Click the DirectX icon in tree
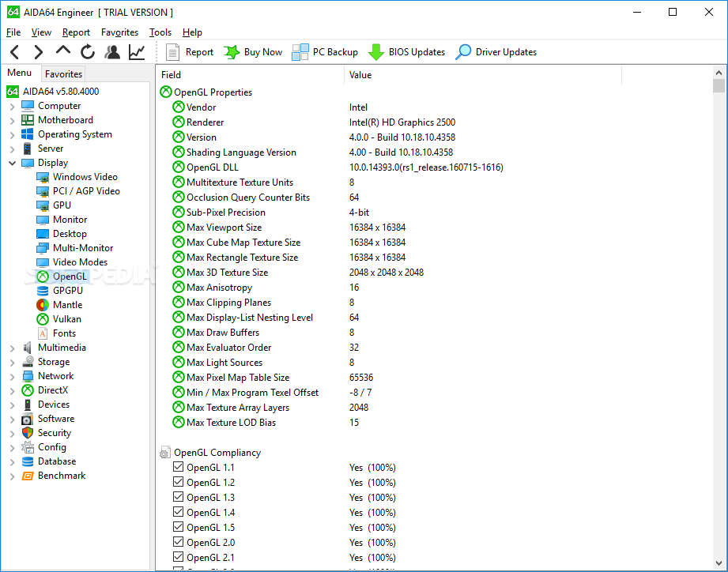 pyautogui.click(x=28, y=390)
